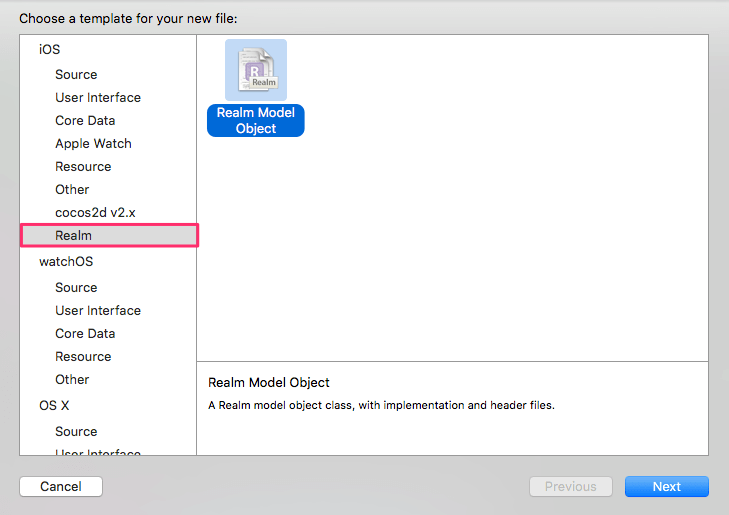729x515 pixels.
Task: Select the Realm Model Object template icon
Action: (x=255, y=69)
